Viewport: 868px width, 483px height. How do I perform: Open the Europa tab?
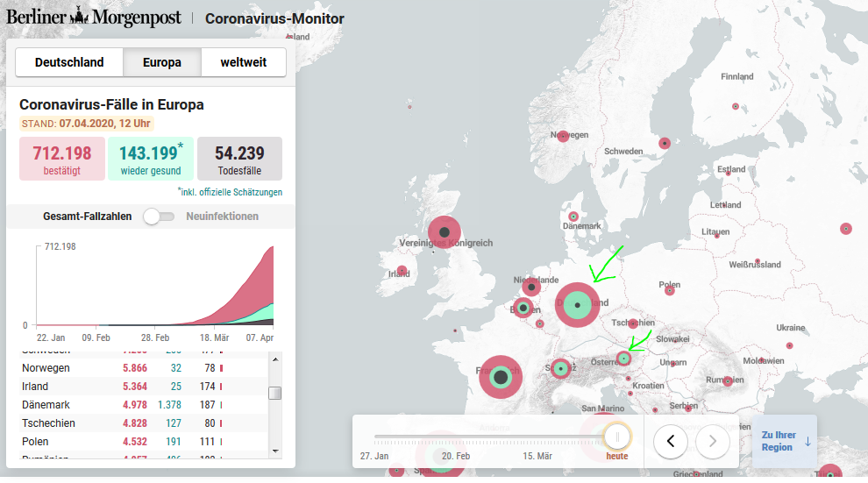pos(161,63)
